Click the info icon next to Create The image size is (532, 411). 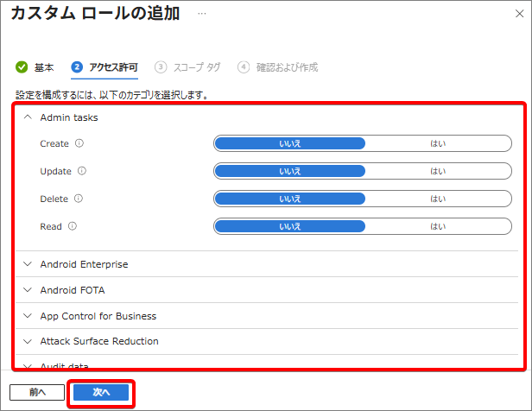click(x=79, y=143)
